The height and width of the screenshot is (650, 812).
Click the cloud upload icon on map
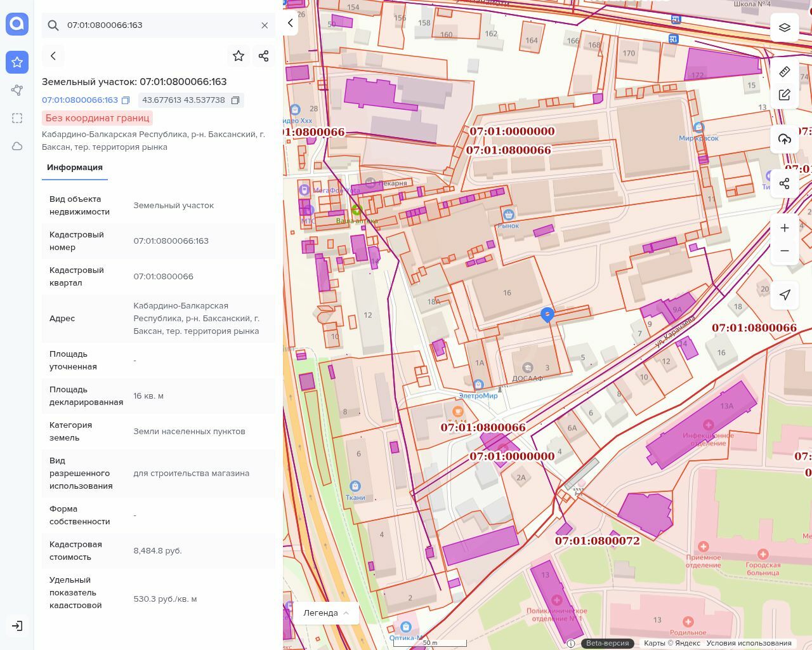click(785, 139)
